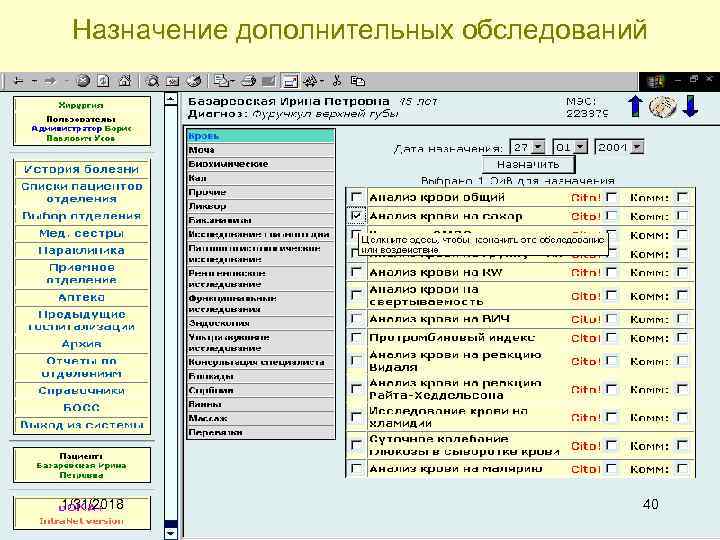Click patient name Базаровская Ирина Петровна header
Image resolution: width=720 pixels, height=540 pixels.
pyautogui.click(x=288, y=101)
